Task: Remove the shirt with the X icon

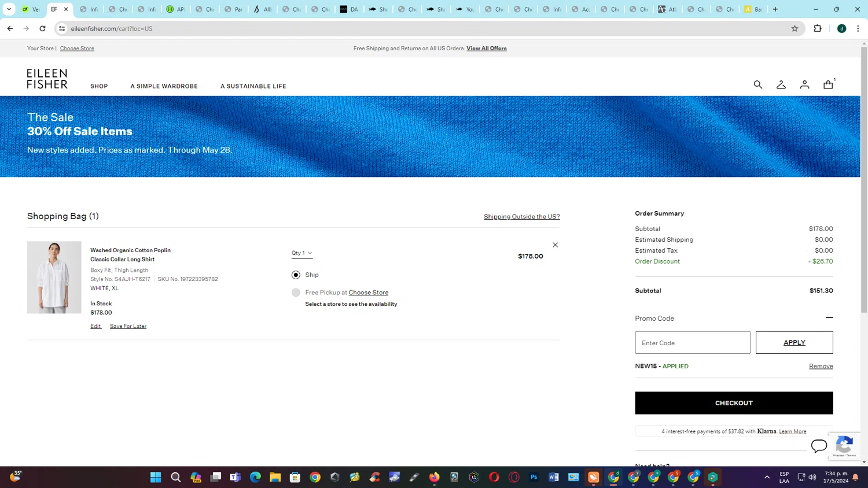Action: 555,245
